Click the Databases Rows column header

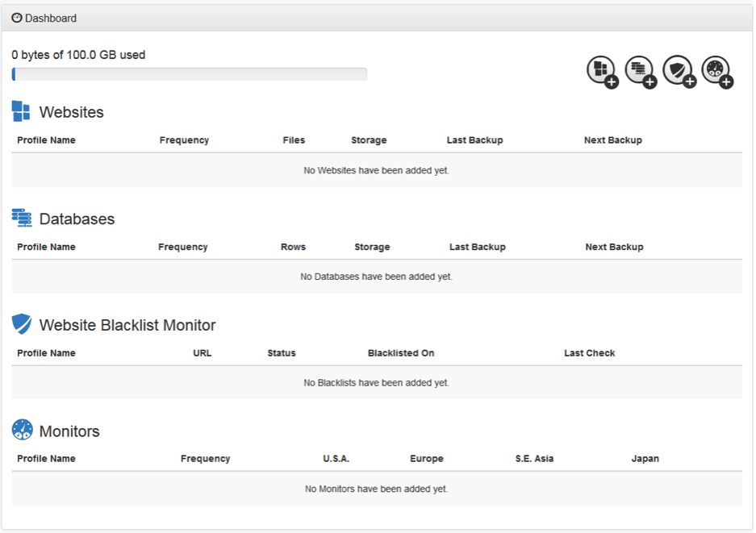[293, 247]
